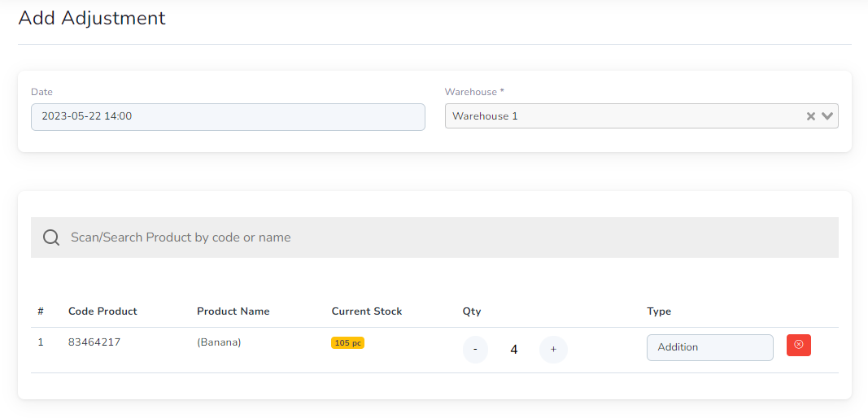Expand the Warehouse dropdown chevron

[827, 116]
